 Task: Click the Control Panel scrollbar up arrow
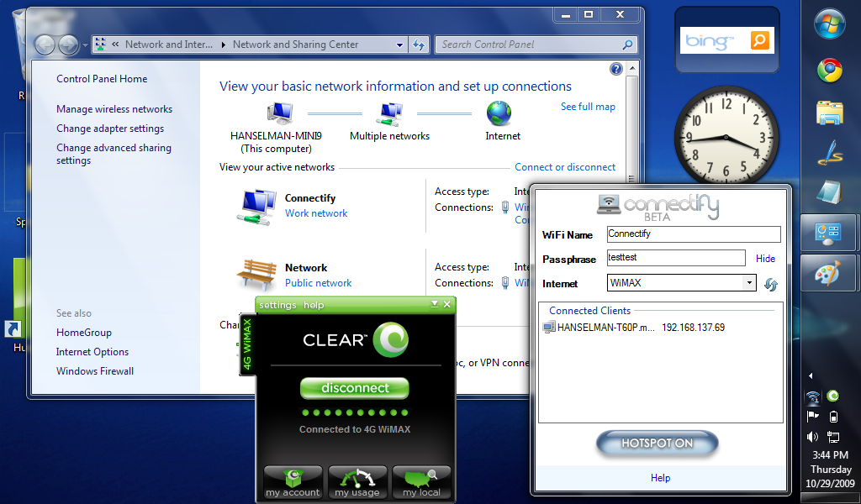631,69
